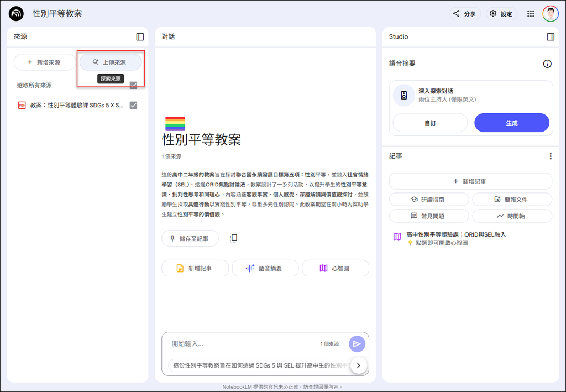Image resolution: width=566 pixels, height=392 pixels.
Task: Click the 新增來源 button
Action: [x=45, y=62]
